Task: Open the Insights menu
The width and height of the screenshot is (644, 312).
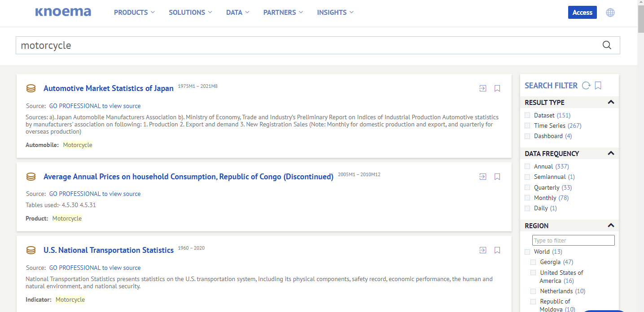Action: (335, 13)
